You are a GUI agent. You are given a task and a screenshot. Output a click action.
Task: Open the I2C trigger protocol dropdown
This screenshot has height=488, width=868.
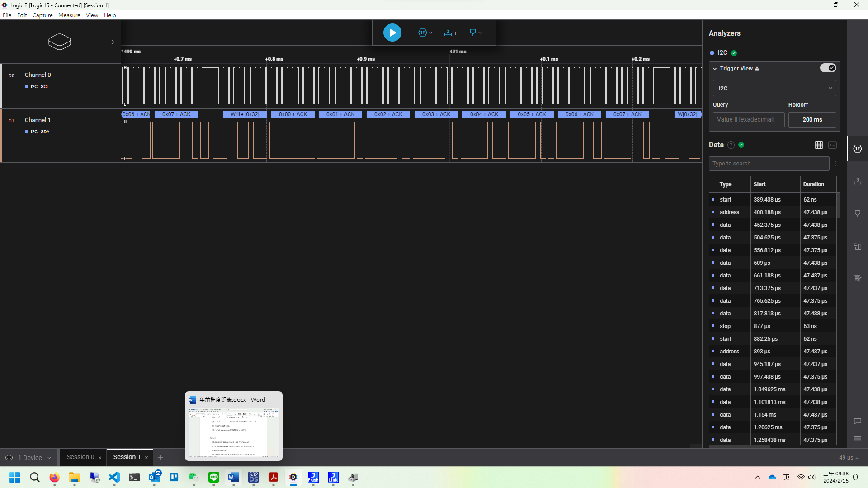pos(774,88)
